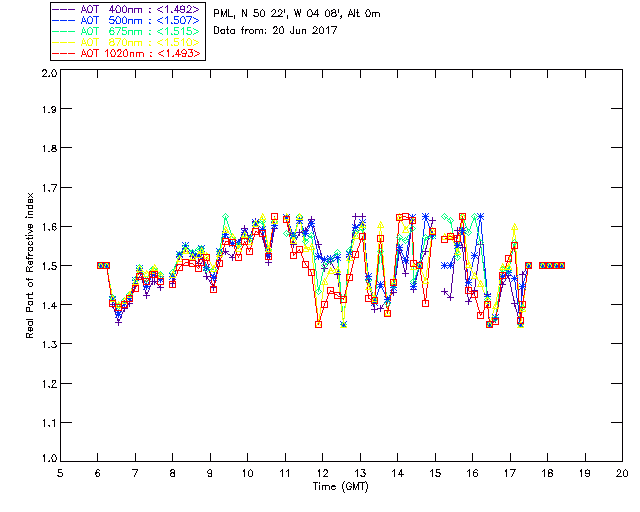
Task: Click the 'Real Part of Refractive Index' axis title
Action: 29,265
